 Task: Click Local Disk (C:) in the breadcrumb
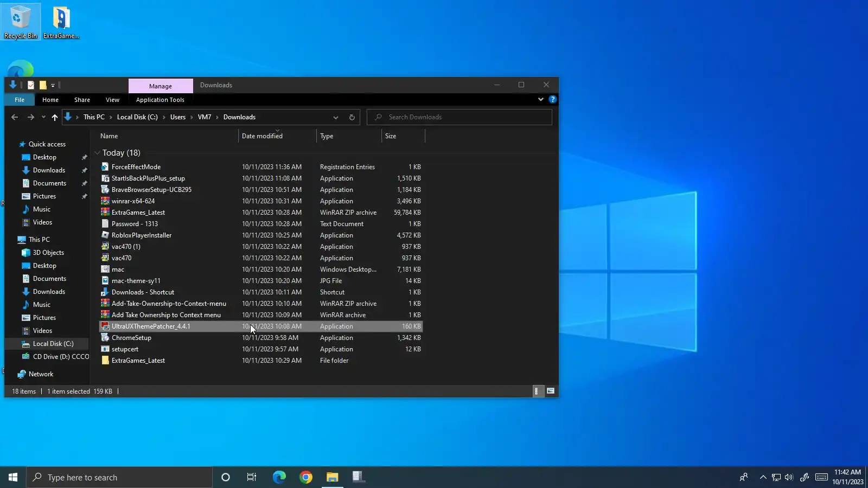click(x=137, y=117)
